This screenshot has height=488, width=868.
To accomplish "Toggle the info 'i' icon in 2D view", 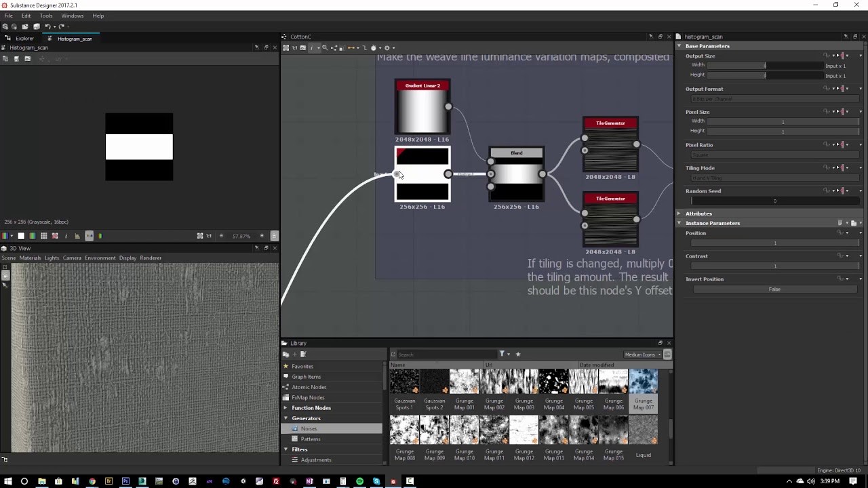I will [x=66, y=236].
